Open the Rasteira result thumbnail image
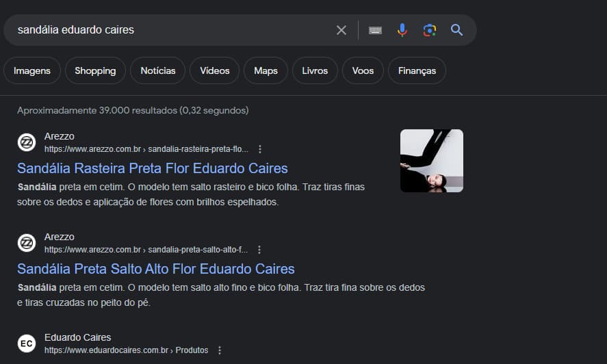607x364 pixels. coord(432,161)
